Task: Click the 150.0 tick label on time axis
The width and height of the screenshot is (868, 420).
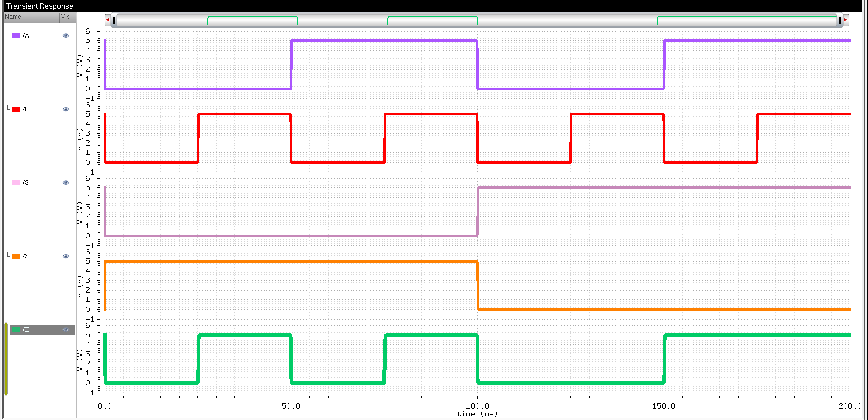Action: tap(664, 406)
